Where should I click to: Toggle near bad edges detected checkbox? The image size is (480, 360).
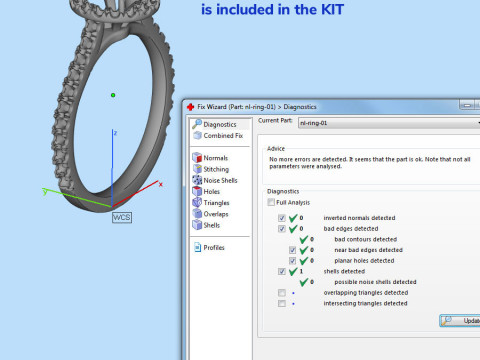point(292,250)
